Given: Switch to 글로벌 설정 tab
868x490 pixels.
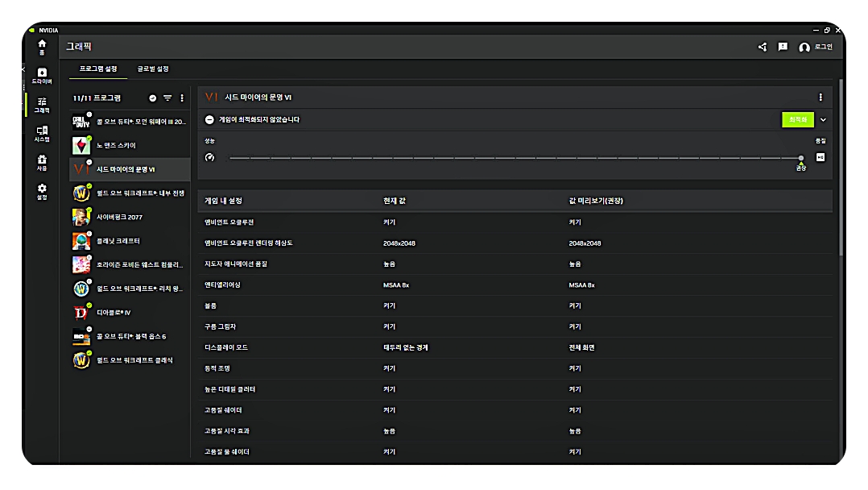Looking at the screenshot, I should (x=153, y=69).
